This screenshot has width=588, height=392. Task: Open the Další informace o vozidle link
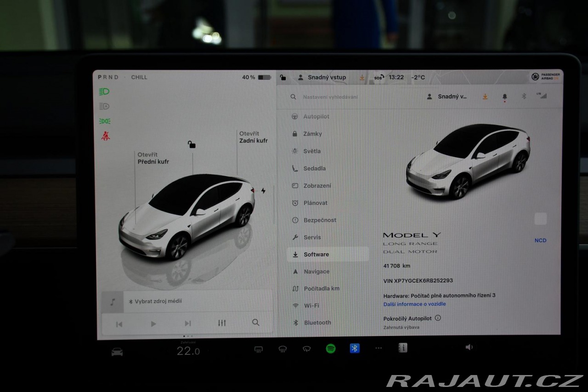tap(414, 304)
